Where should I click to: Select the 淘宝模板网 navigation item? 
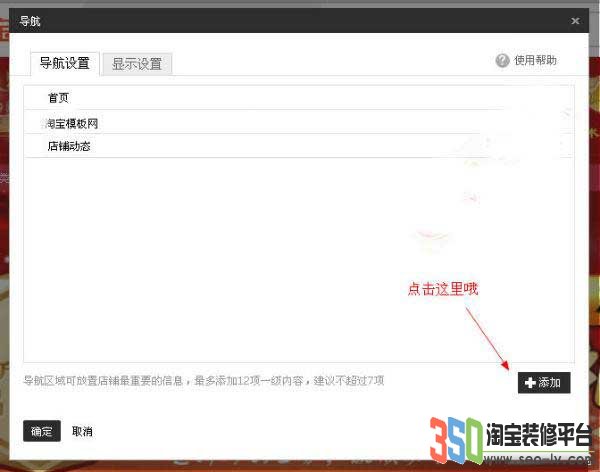tap(72, 123)
